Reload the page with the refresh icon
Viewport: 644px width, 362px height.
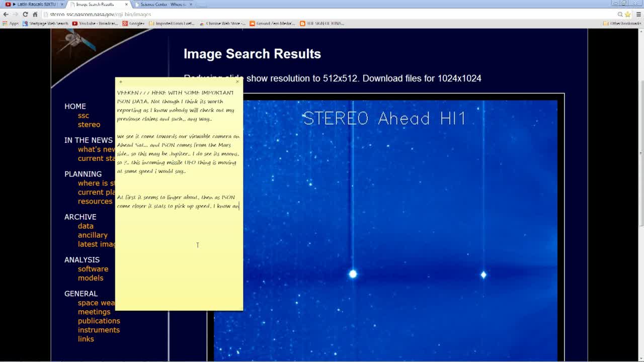[25, 14]
